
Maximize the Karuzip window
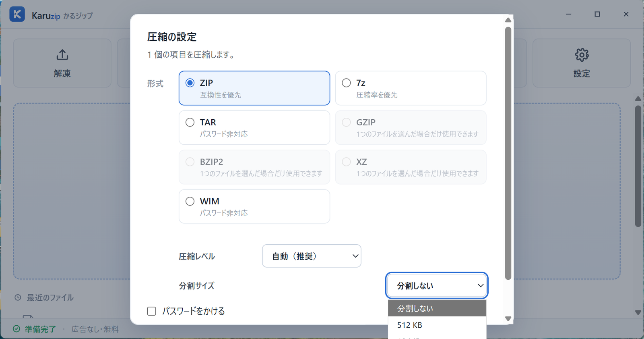597,14
